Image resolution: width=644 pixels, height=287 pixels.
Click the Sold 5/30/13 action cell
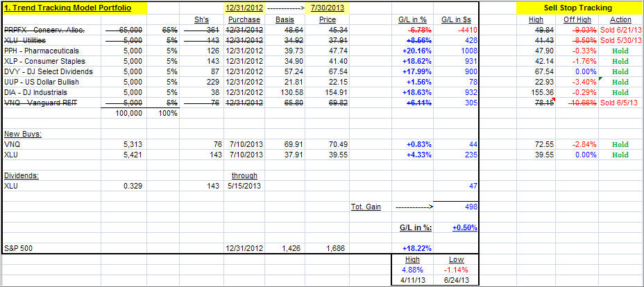620,40
